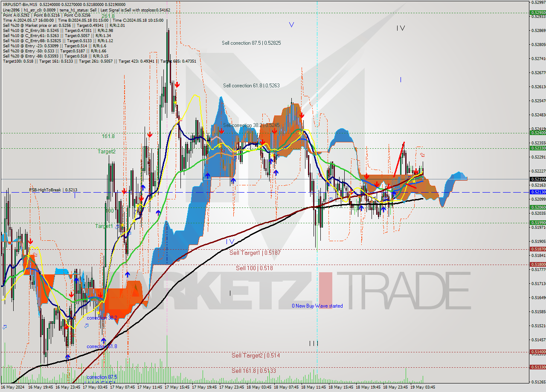Click the green '261.8' Fibonacci label
Viewport: 546px width, 392px height.
point(108,16)
